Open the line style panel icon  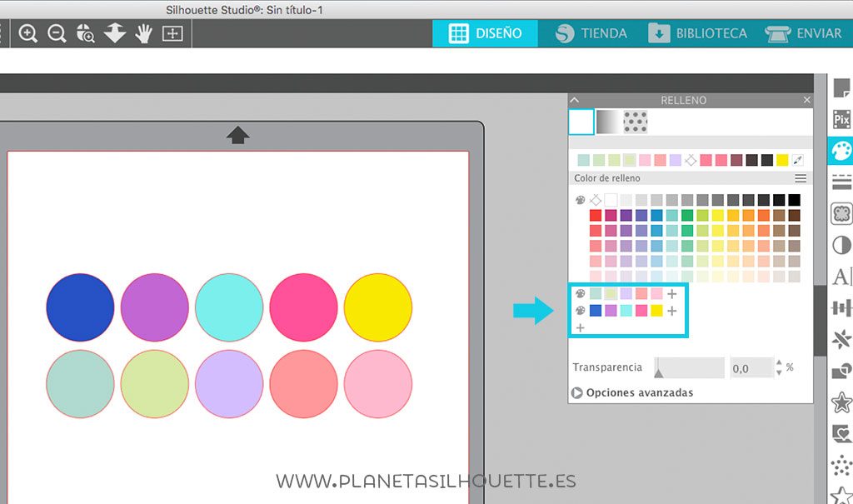point(841,182)
